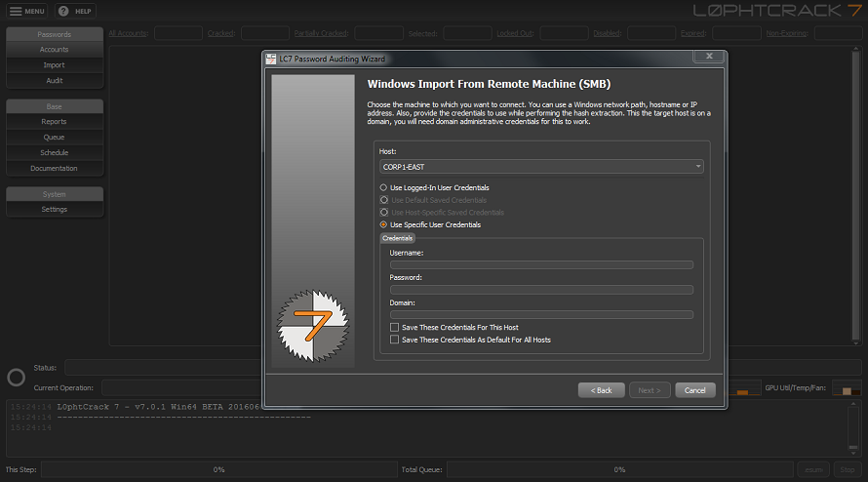
Task: Click the LC7 wizard title bar icon
Action: (271, 59)
